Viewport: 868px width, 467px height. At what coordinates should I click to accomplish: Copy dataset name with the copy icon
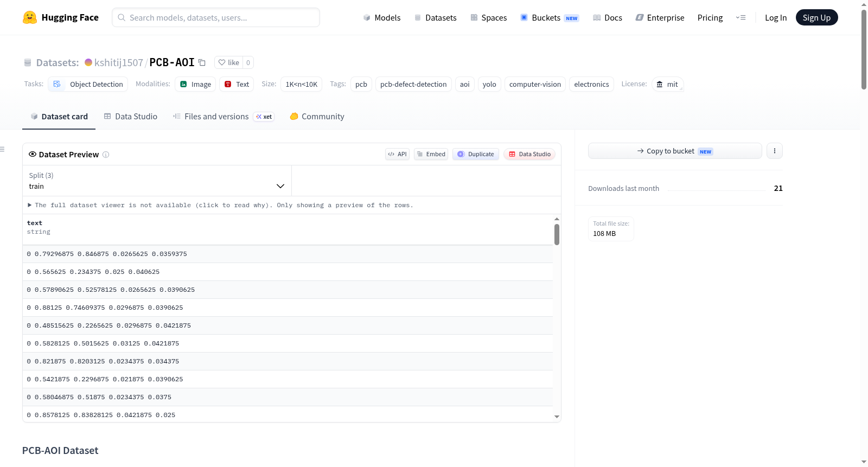point(202,62)
